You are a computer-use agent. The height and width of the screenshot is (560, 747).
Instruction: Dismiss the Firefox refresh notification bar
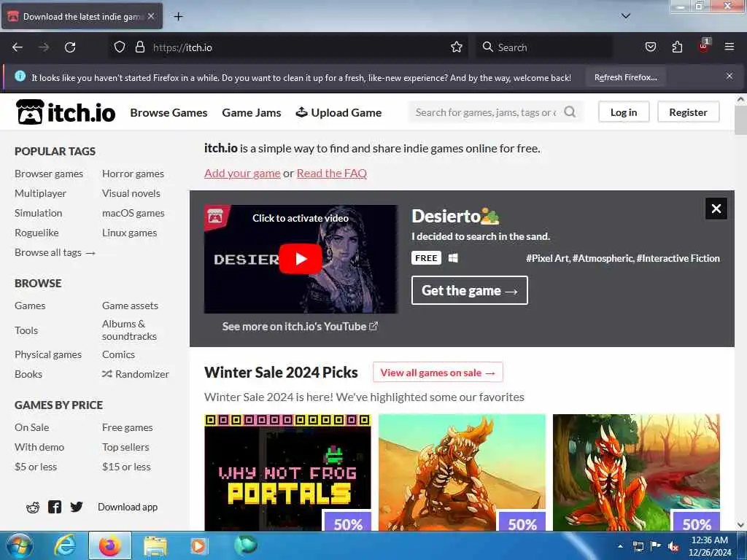click(x=729, y=76)
